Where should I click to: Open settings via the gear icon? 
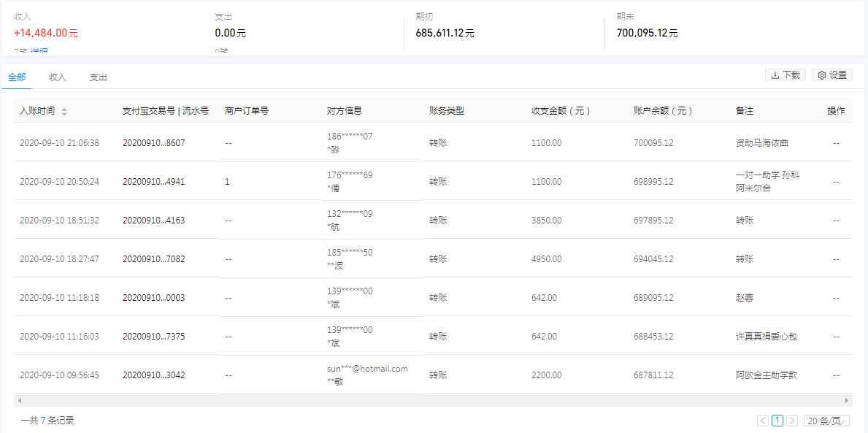pyautogui.click(x=822, y=74)
